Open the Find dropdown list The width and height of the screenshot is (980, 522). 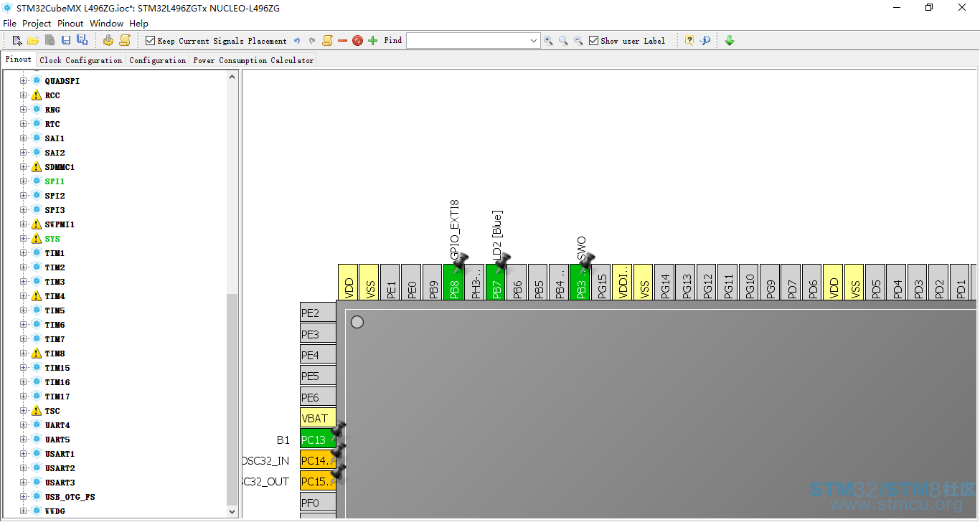[x=534, y=41]
